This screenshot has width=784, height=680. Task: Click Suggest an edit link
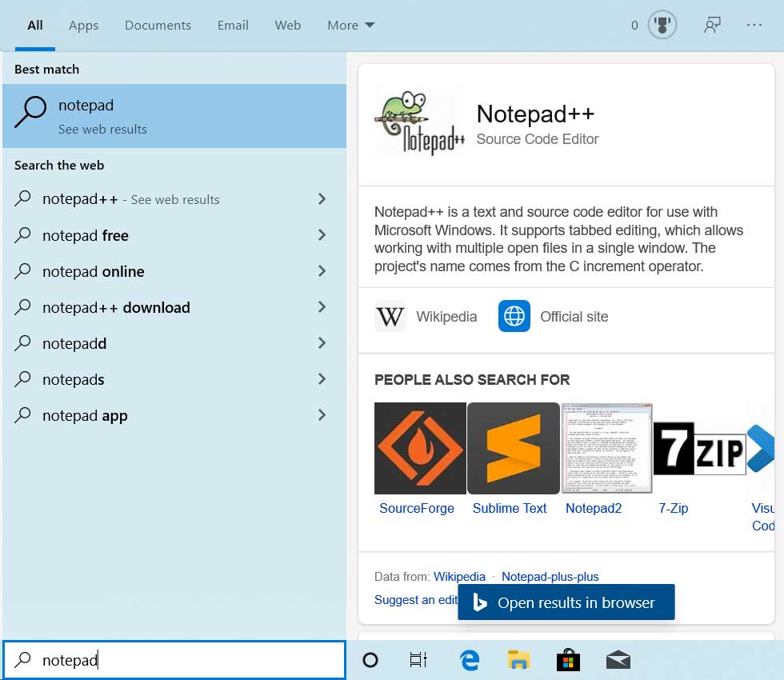click(x=416, y=599)
